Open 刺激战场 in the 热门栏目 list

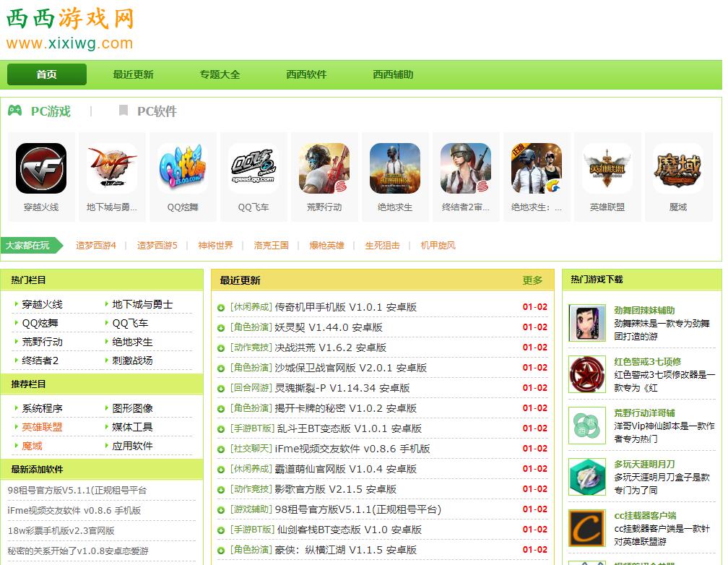[132, 361]
